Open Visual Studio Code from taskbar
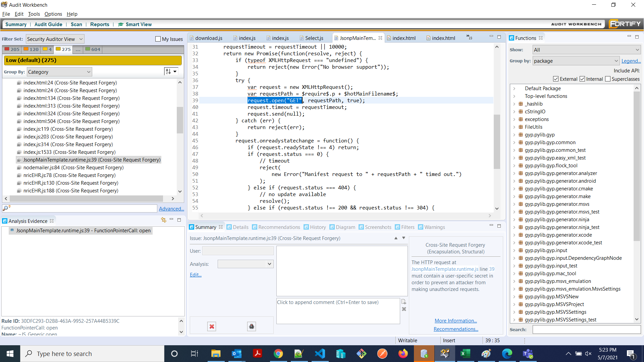The height and width of the screenshot is (362, 644). coord(320,354)
